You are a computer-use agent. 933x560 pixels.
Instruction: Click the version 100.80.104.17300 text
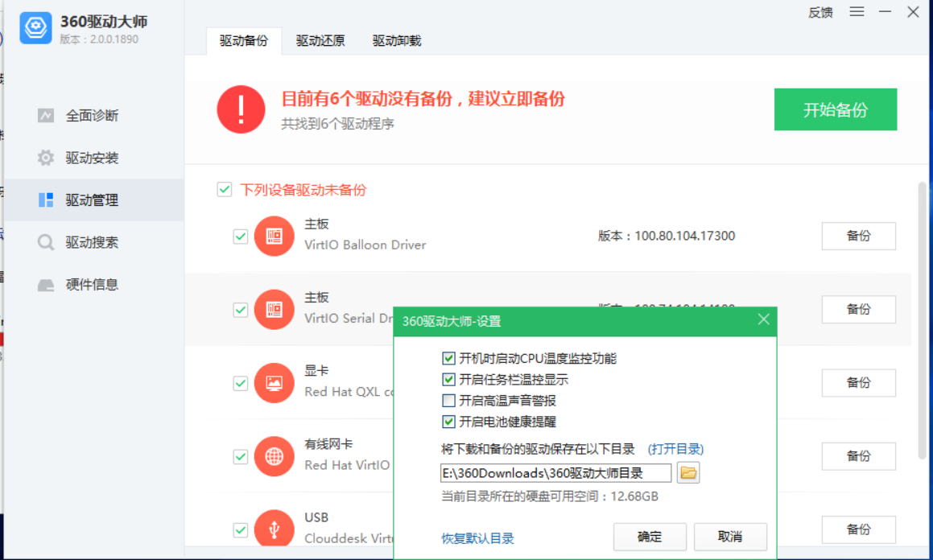pos(667,236)
